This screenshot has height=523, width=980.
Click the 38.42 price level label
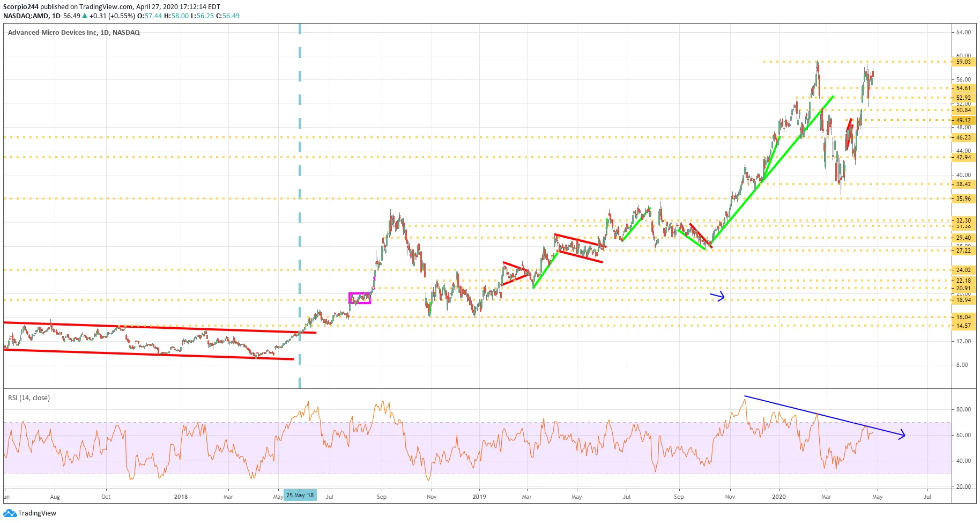tap(963, 184)
